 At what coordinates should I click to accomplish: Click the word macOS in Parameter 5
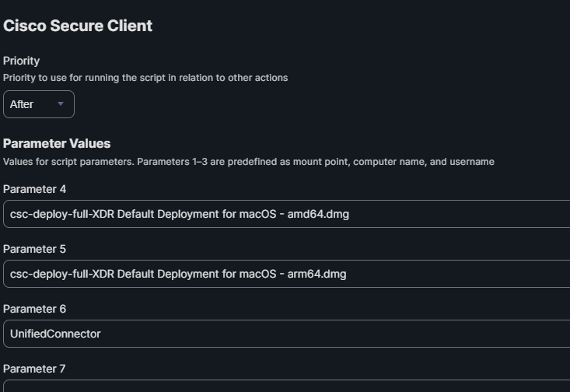tap(257, 275)
